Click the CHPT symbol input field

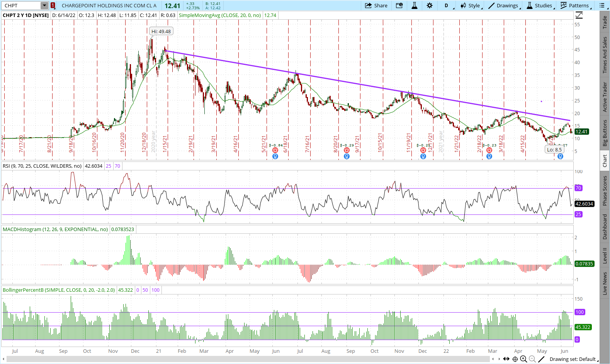[21, 5]
